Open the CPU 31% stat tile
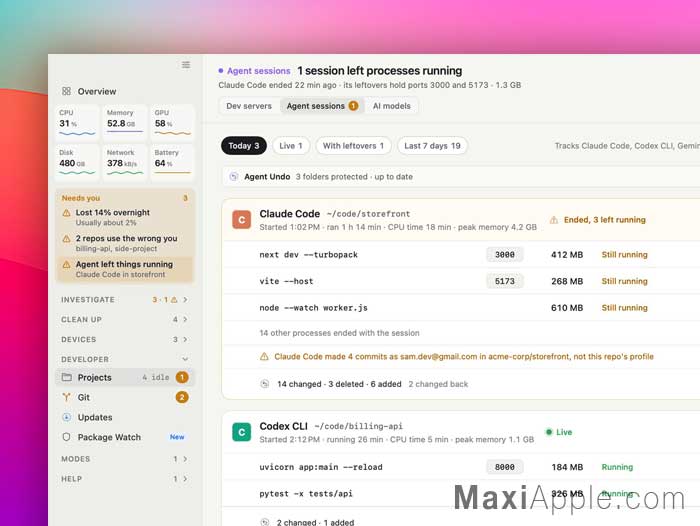Screen dimensions: 700x526 77,121
